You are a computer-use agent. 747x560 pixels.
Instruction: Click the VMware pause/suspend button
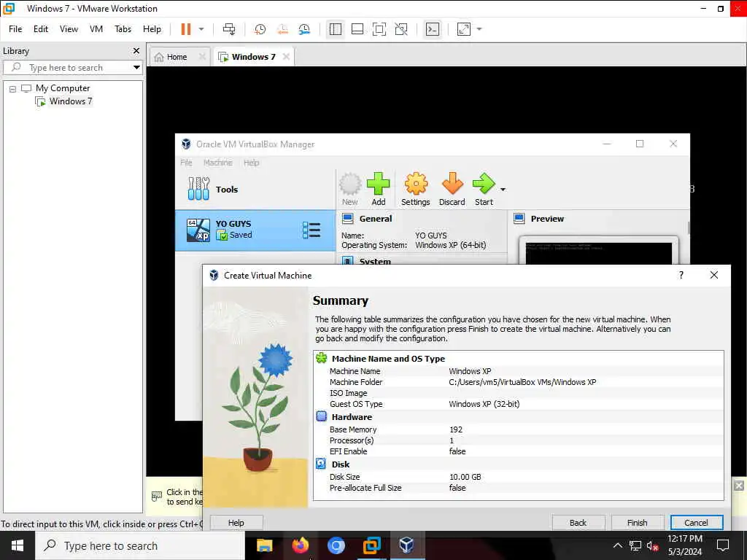[x=186, y=29]
